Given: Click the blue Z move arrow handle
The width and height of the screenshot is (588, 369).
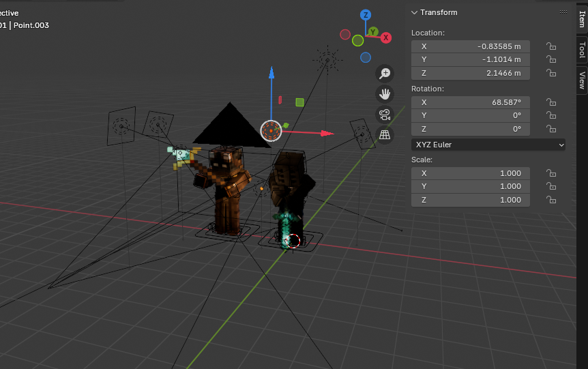Looking at the screenshot, I should tap(271, 73).
